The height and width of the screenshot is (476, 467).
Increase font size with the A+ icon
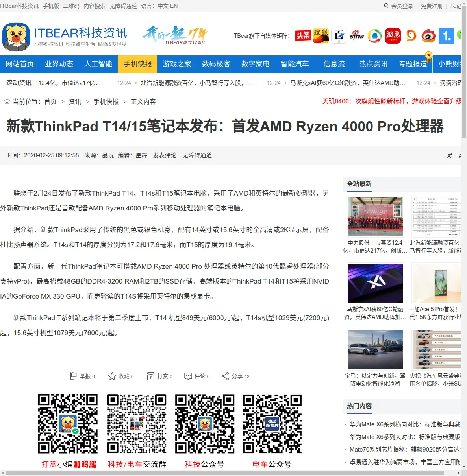click(450, 156)
